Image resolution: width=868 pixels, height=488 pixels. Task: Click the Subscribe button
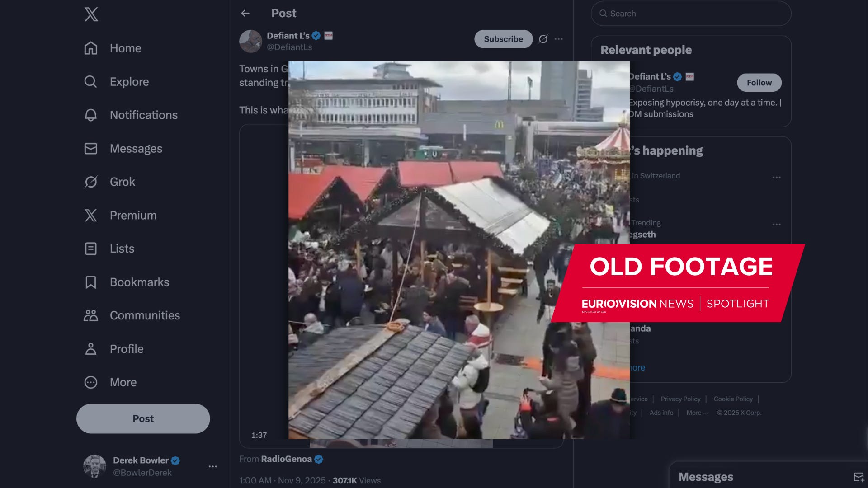(503, 39)
